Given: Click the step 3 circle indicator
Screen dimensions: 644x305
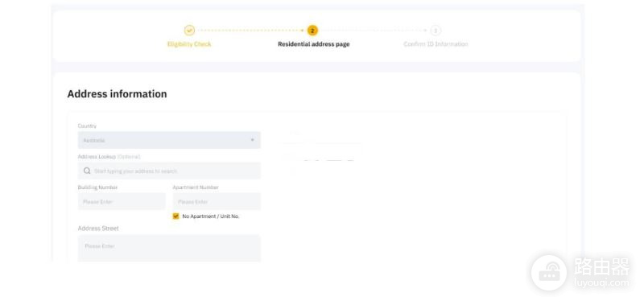Looking at the screenshot, I should tap(436, 31).
